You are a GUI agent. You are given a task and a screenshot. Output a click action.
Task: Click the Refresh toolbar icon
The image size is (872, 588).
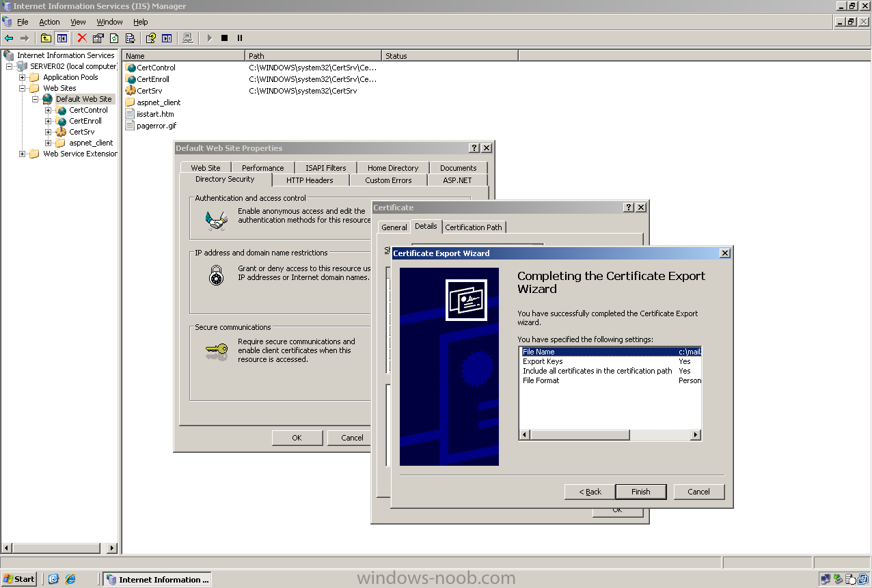tap(114, 38)
